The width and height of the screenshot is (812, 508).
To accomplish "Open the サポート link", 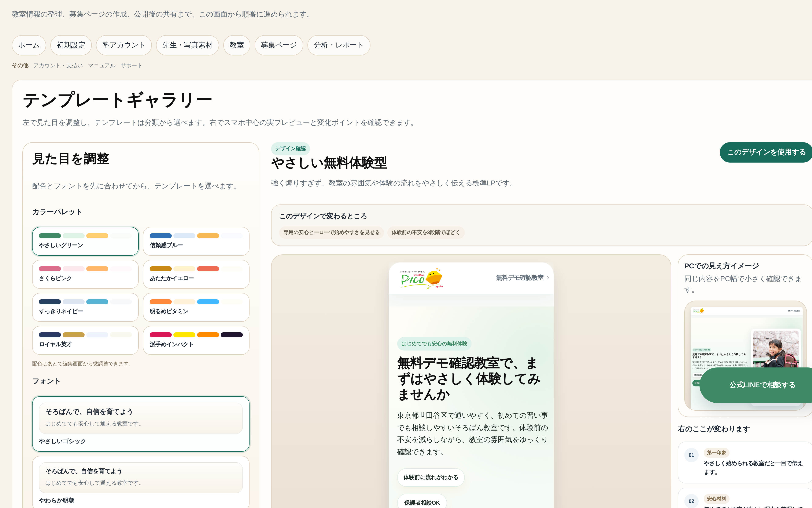I will coord(131,66).
